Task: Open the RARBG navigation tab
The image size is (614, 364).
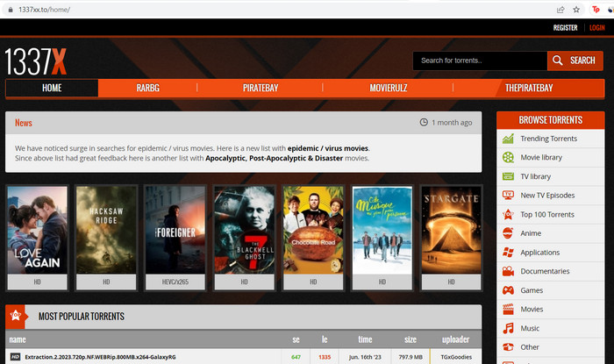Action: [147, 88]
